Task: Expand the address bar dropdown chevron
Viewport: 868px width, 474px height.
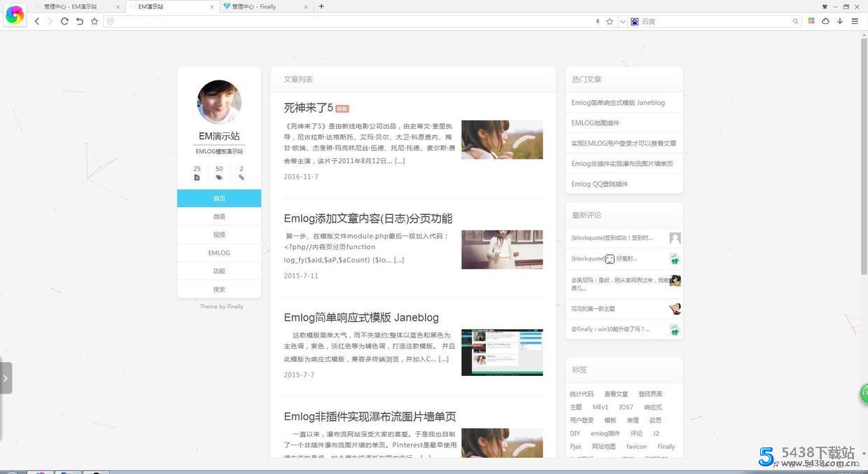Action: click(622, 21)
